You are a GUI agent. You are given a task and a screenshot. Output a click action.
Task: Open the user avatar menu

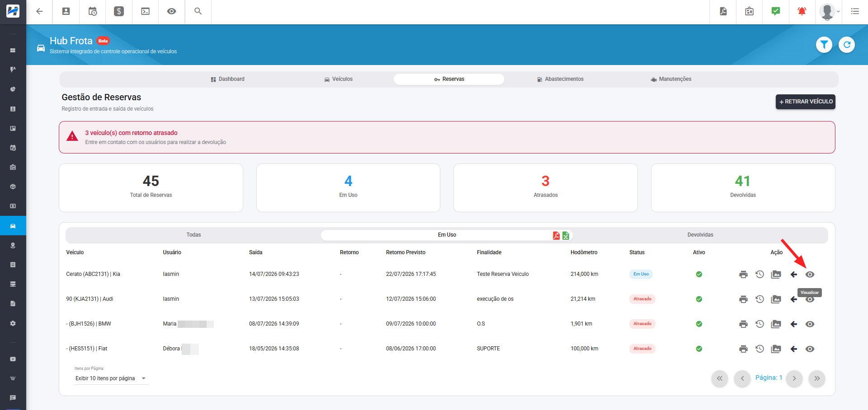(x=829, y=12)
